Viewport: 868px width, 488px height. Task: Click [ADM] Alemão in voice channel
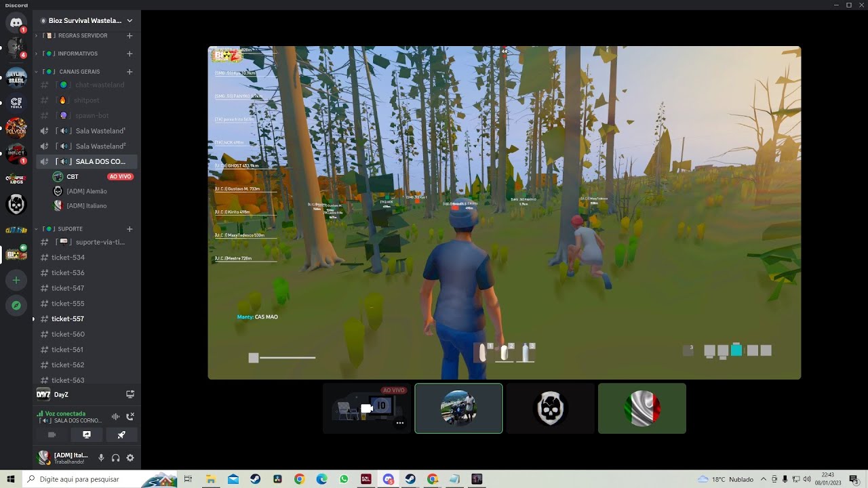94,191
